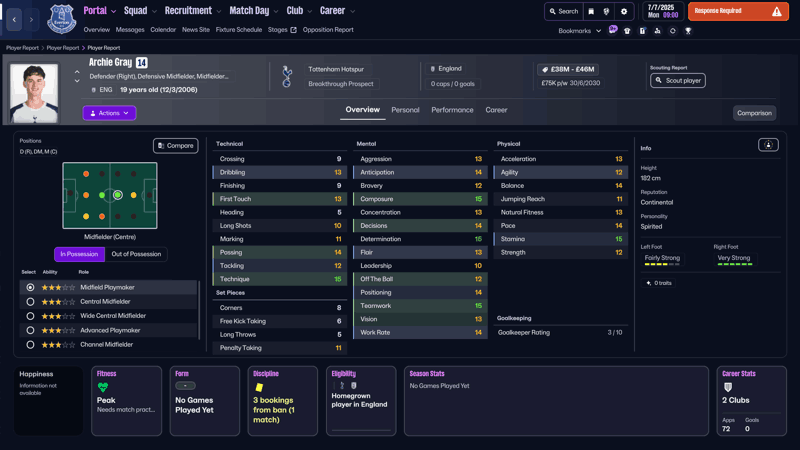
Task: Open the player Career tab
Action: tap(496, 110)
